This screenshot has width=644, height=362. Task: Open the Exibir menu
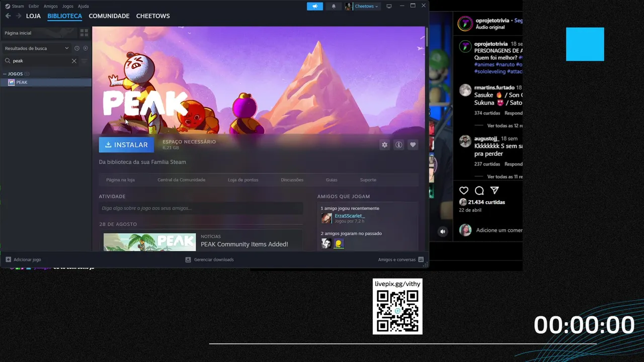tap(34, 6)
